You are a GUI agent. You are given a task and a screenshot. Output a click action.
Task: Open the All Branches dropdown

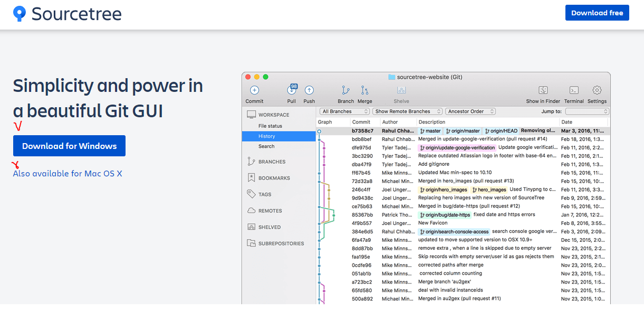(345, 111)
